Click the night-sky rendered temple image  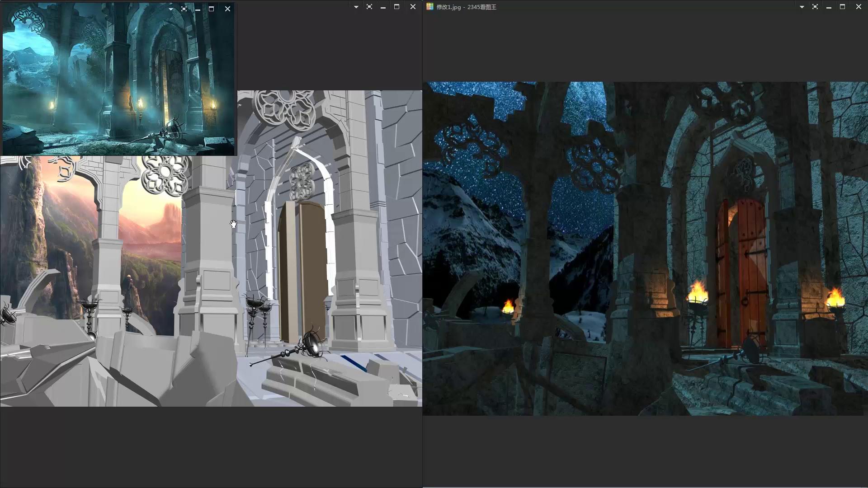tap(645, 249)
